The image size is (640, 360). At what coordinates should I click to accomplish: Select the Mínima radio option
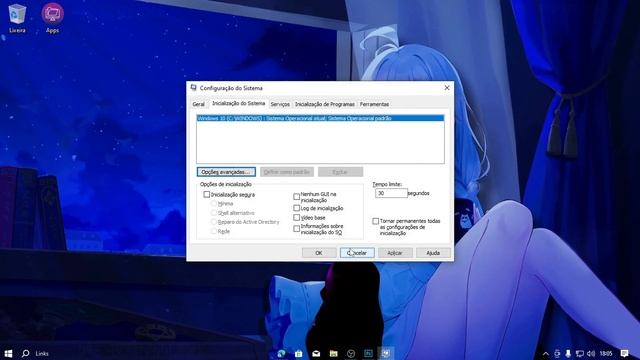point(213,203)
